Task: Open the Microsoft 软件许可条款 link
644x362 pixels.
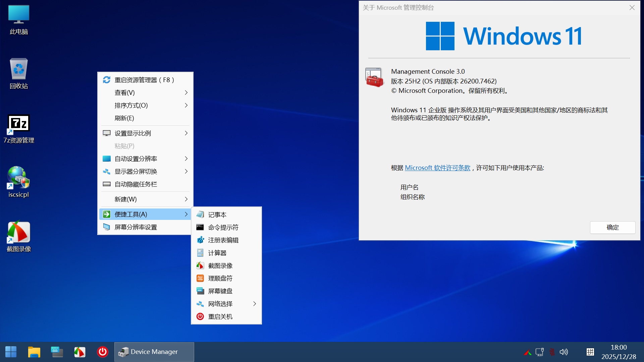Action: pos(437,168)
